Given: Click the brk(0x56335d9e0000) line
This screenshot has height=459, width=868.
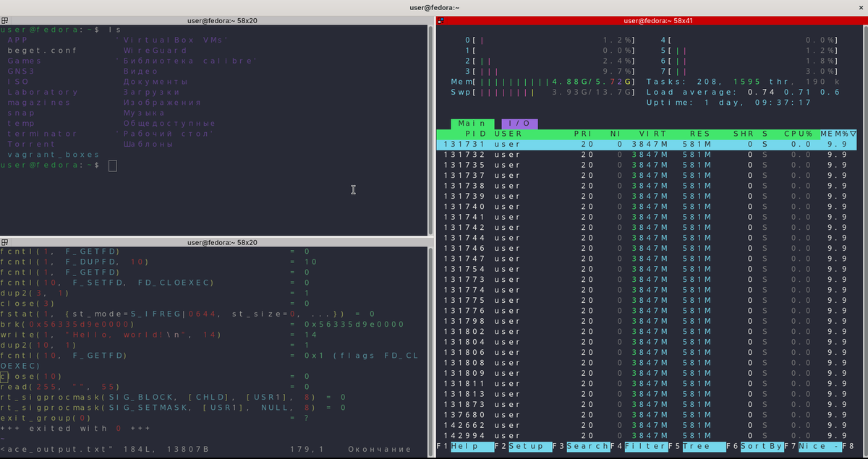Looking at the screenshot, I should point(202,325).
